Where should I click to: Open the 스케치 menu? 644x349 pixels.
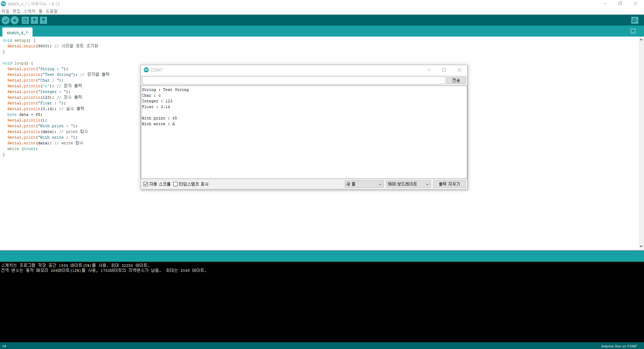click(x=29, y=11)
